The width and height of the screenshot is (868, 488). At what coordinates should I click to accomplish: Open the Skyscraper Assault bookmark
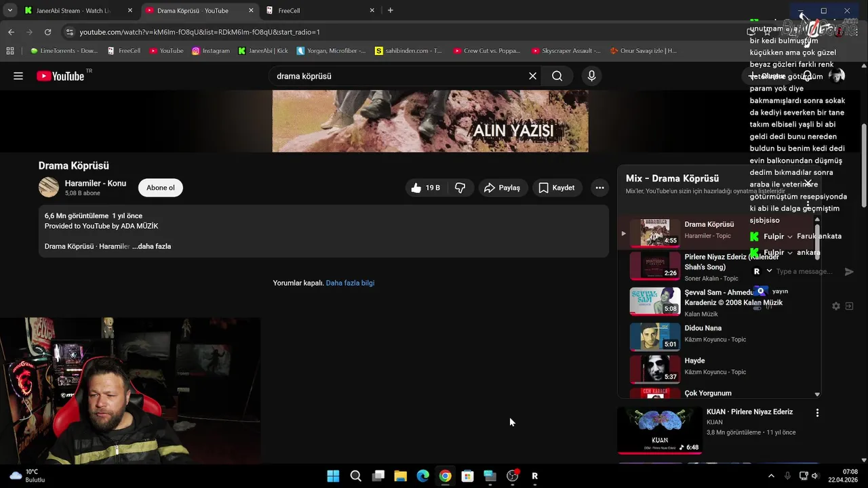pos(566,50)
